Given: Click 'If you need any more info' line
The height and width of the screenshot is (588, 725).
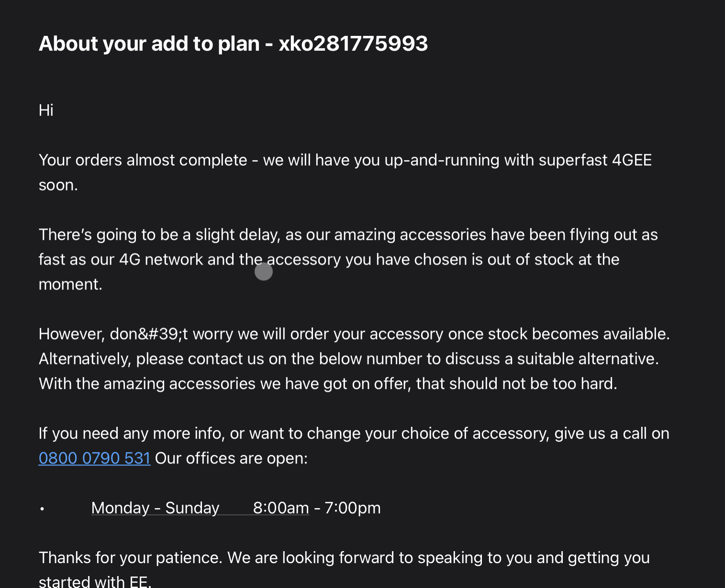Looking at the screenshot, I should click(354, 433).
